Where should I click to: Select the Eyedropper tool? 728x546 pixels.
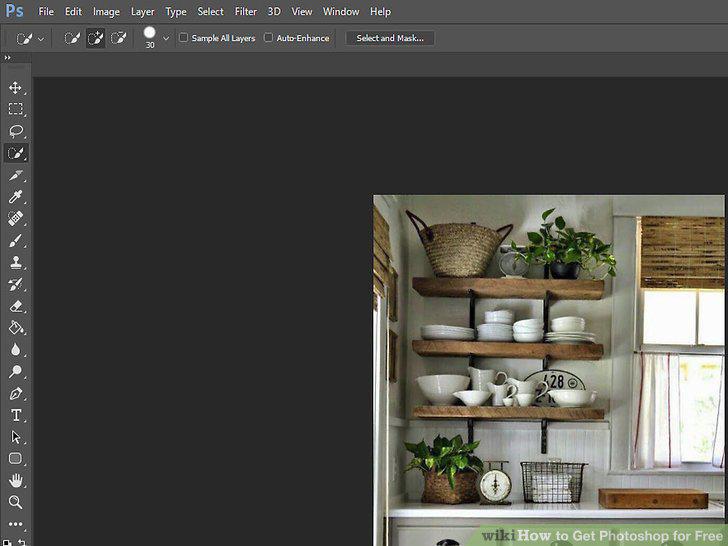[x=15, y=197]
